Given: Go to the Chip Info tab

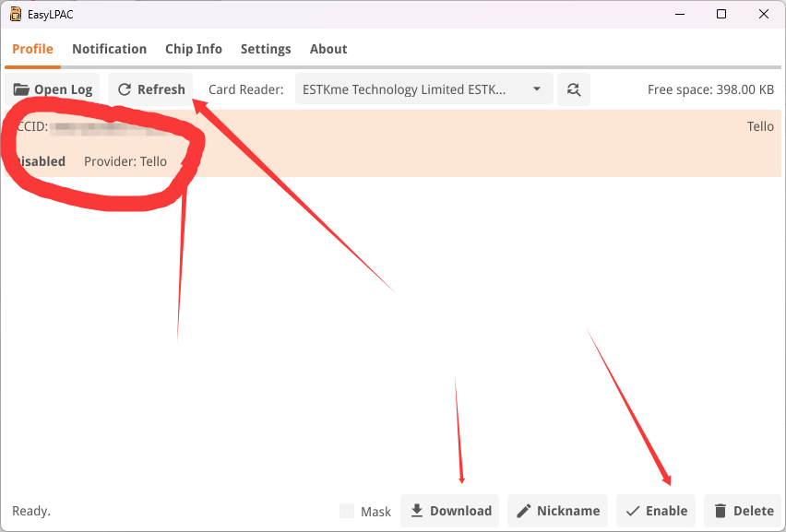Looking at the screenshot, I should click(x=194, y=49).
